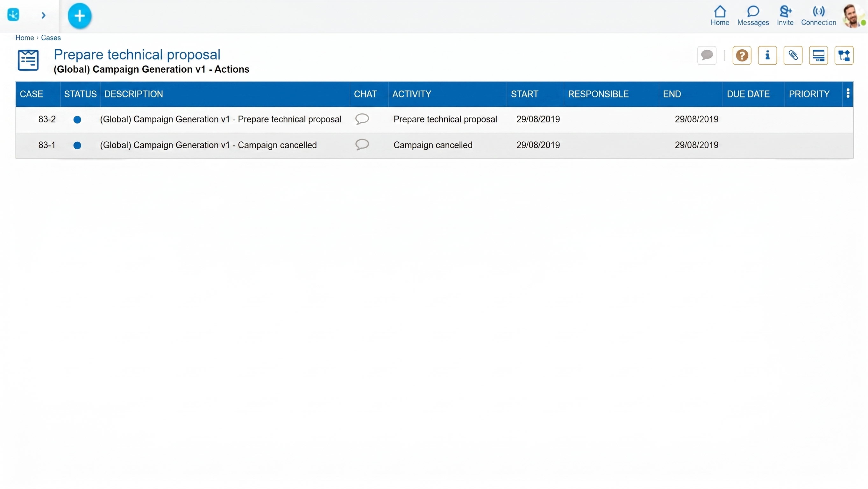Click activity cell 'Campaign cancelled'

(433, 145)
